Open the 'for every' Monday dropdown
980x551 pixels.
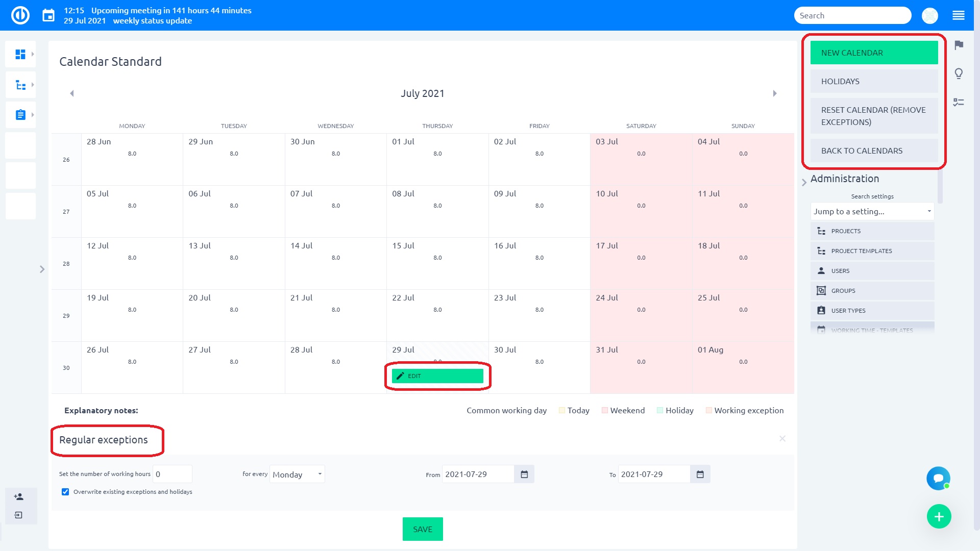tap(297, 474)
